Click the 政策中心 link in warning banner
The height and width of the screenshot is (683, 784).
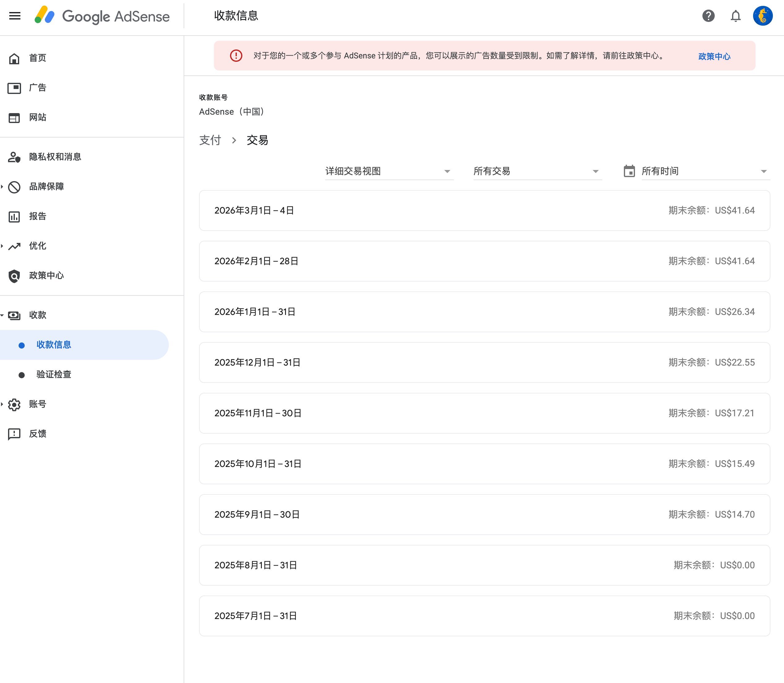(x=714, y=57)
